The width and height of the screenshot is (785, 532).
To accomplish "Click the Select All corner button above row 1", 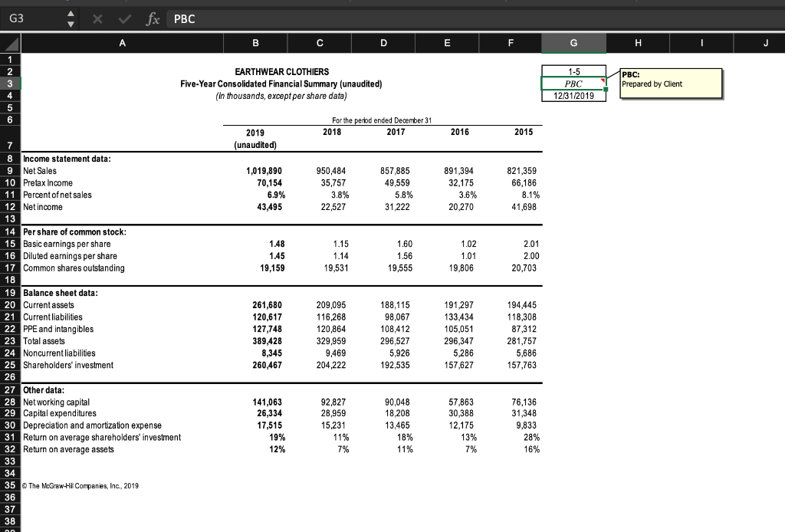I will [11, 44].
